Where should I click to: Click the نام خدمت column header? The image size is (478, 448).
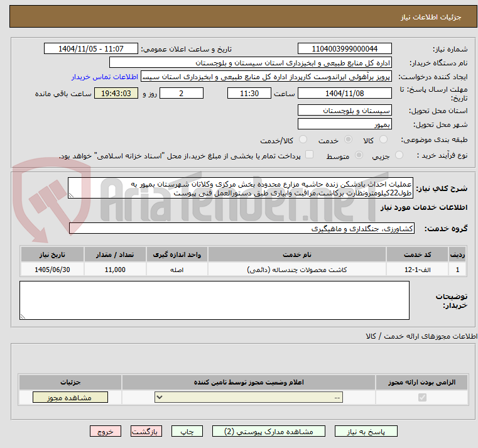[x=297, y=254]
